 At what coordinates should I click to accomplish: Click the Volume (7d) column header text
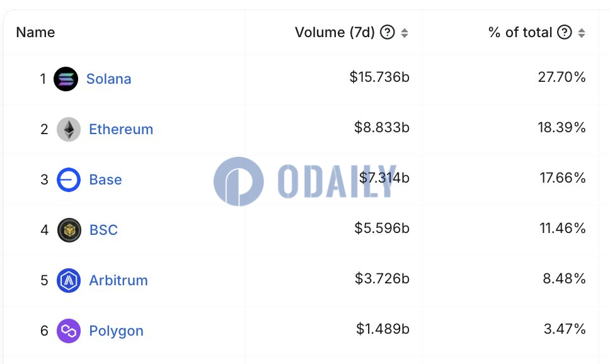tap(335, 32)
